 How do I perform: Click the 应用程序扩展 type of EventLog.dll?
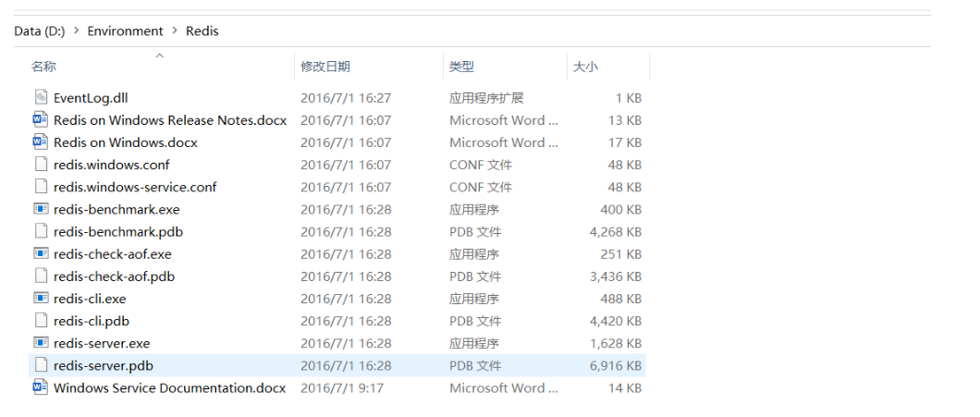point(486,97)
